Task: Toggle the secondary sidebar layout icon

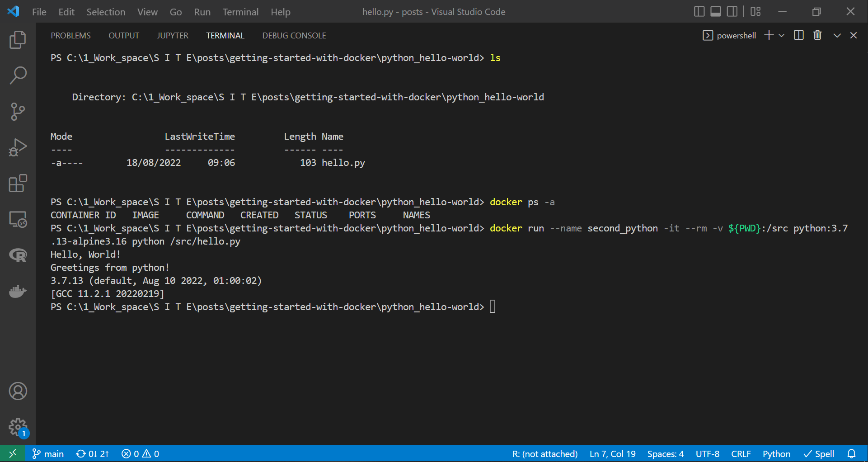Action: click(732, 11)
